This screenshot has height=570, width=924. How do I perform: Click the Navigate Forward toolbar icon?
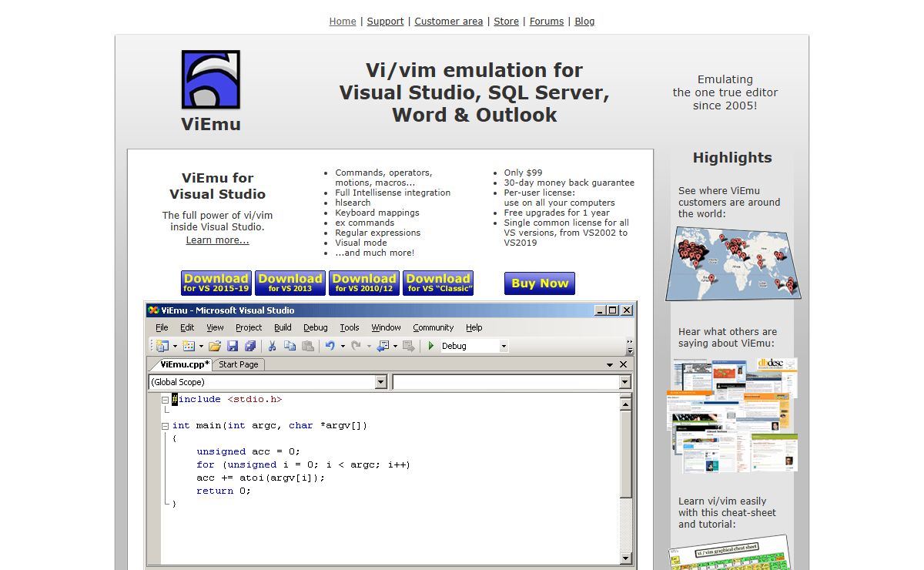(x=409, y=347)
